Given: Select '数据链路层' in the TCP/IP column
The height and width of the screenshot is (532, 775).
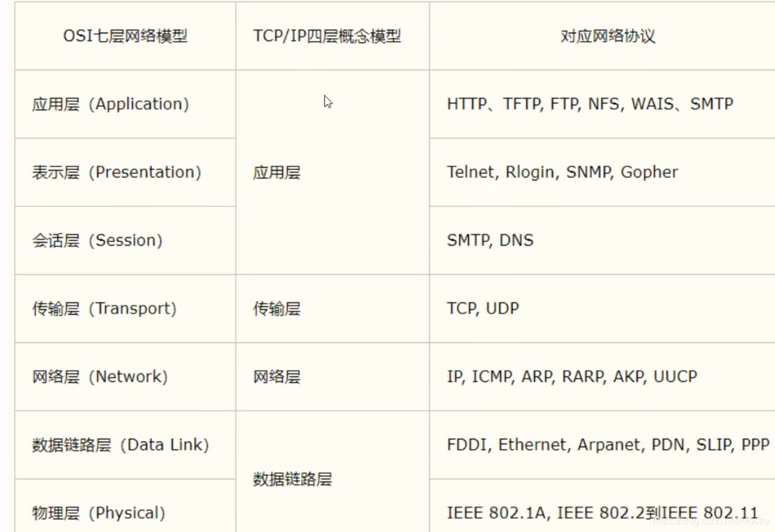Looking at the screenshot, I should (x=332, y=472).
